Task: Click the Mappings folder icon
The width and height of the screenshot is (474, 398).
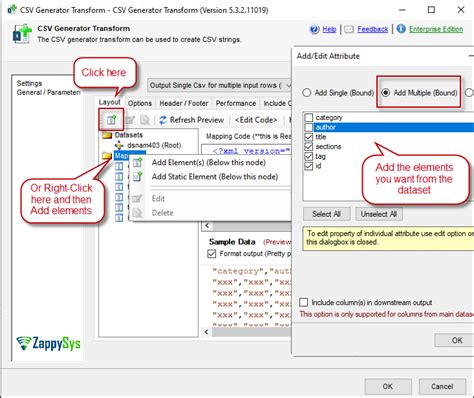Action: click(107, 155)
